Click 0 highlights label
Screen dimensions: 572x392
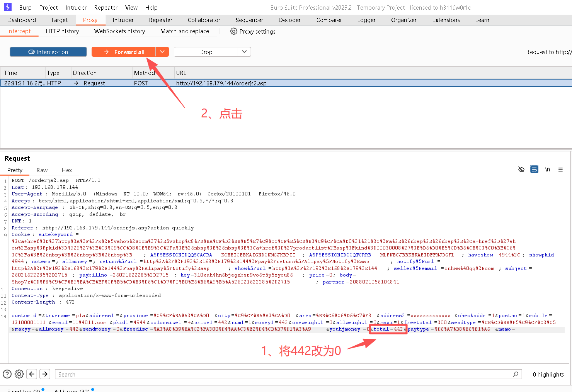tap(548, 374)
